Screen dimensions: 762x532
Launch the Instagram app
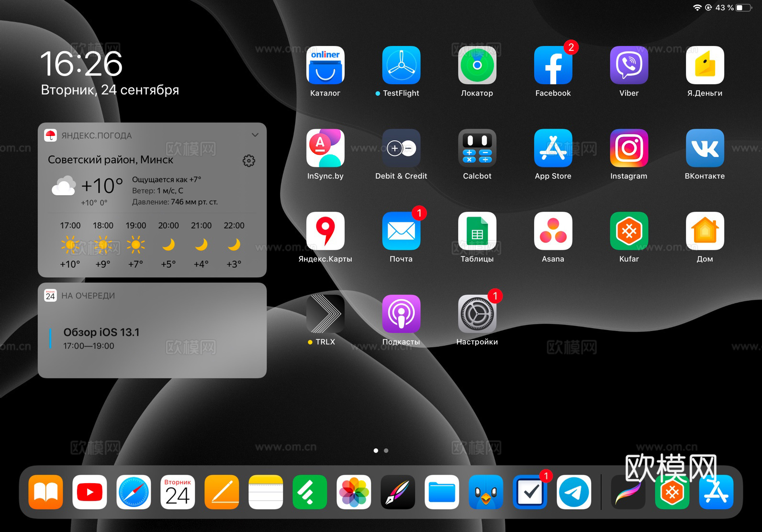629,148
